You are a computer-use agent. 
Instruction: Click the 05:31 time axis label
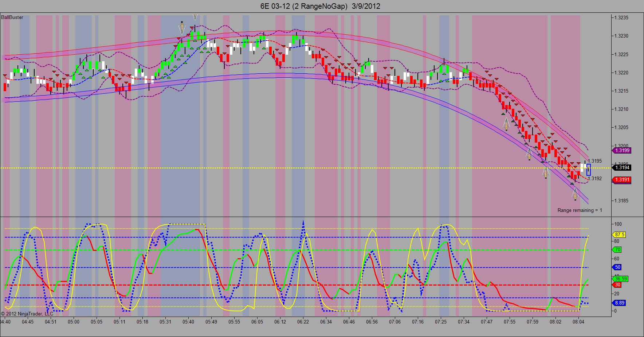point(165,322)
